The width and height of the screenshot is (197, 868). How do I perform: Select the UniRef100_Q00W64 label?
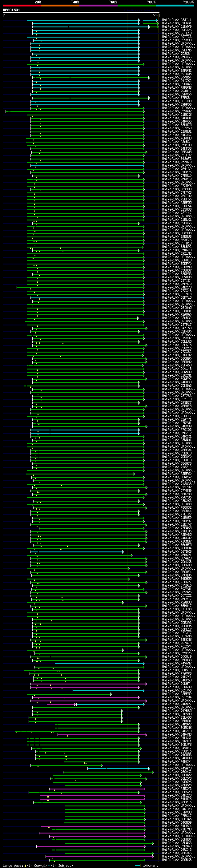coord(176,78)
